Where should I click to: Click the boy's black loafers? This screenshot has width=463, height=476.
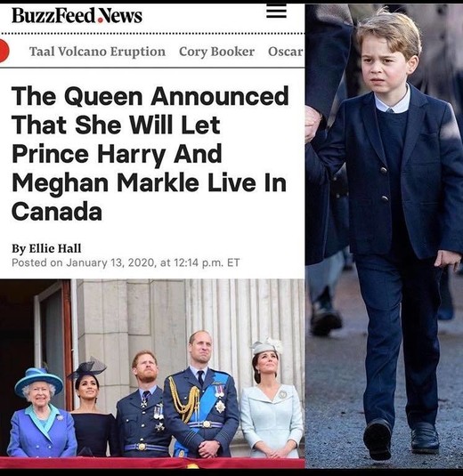401,437
